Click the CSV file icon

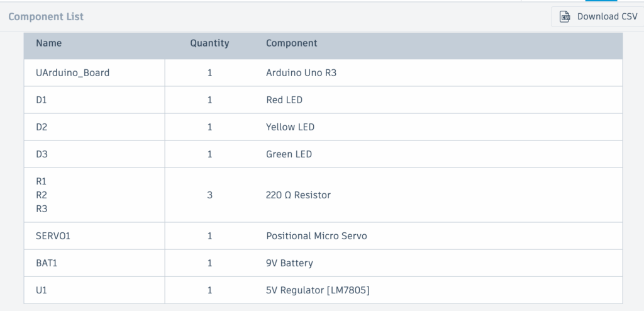pos(565,16)
